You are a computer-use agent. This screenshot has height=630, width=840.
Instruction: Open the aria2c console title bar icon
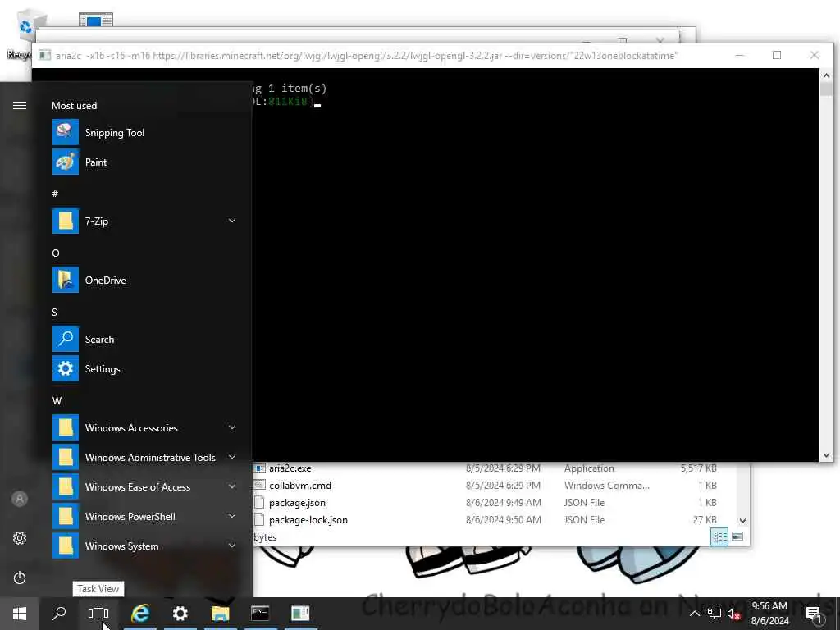45,55
